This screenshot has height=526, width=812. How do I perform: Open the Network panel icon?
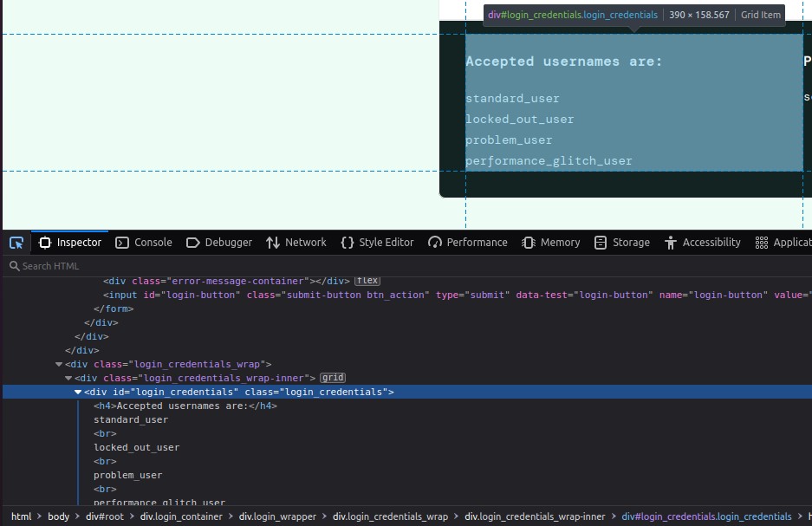273,243
